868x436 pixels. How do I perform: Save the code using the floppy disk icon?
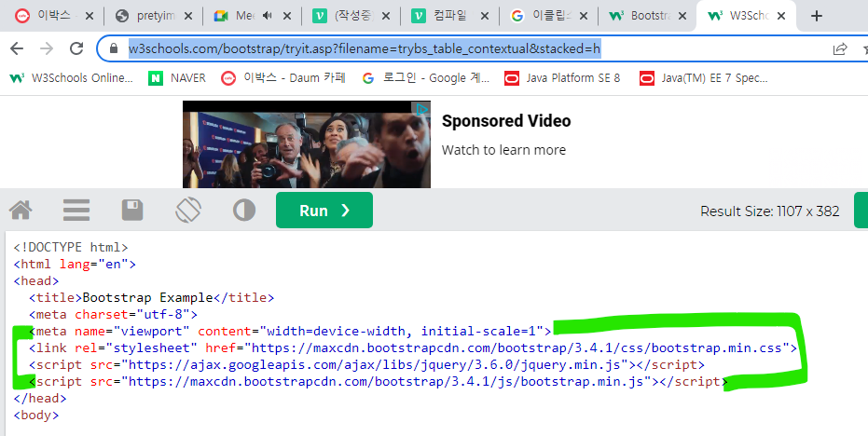click(x=132, y=211)
